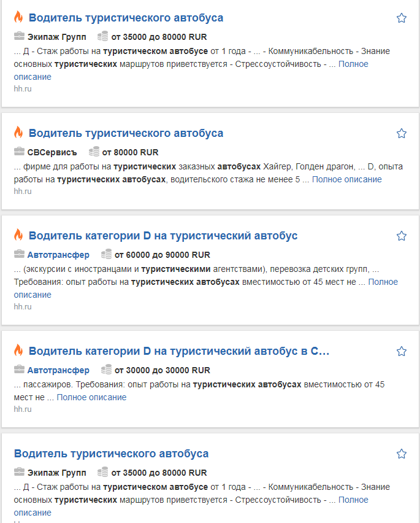
Task: Open last unflagged Водитель туристического автобуса title
Action: coord(111,454)
